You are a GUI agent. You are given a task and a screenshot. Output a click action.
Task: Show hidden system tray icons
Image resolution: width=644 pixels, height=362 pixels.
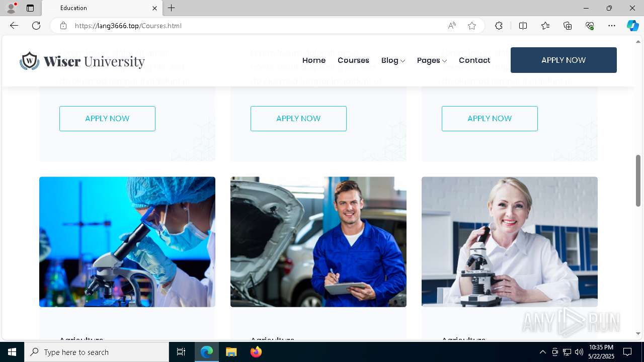(542, 352)
